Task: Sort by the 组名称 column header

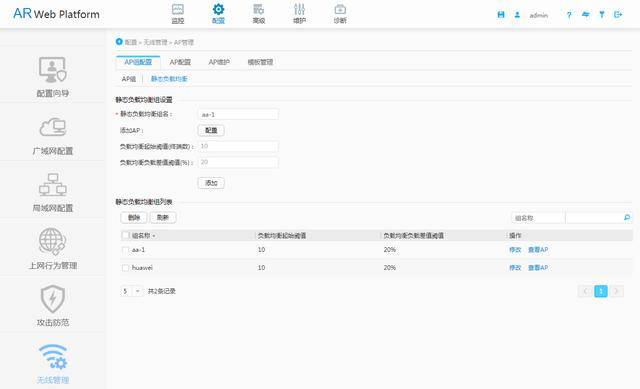Action: (143, 236)
